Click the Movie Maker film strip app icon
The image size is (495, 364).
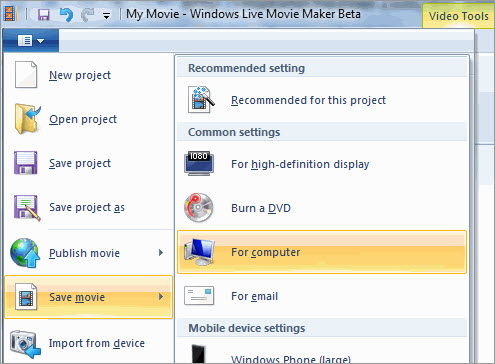(9, 14)
